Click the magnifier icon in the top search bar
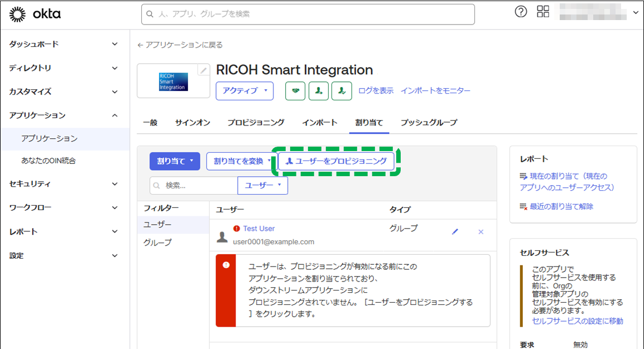 (150, 14)
